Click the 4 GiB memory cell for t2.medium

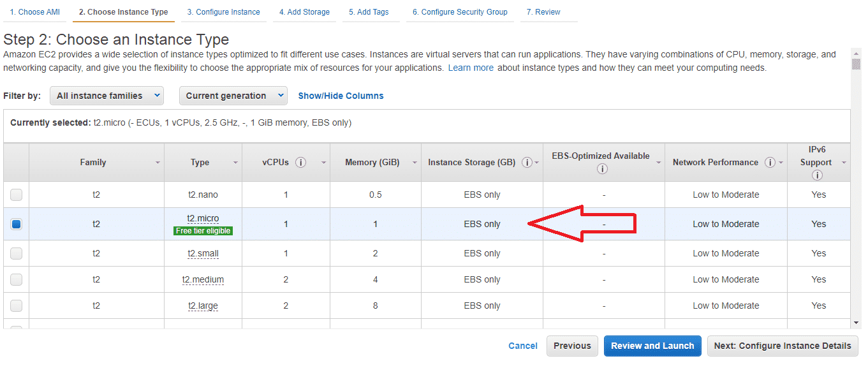[376, 279]
